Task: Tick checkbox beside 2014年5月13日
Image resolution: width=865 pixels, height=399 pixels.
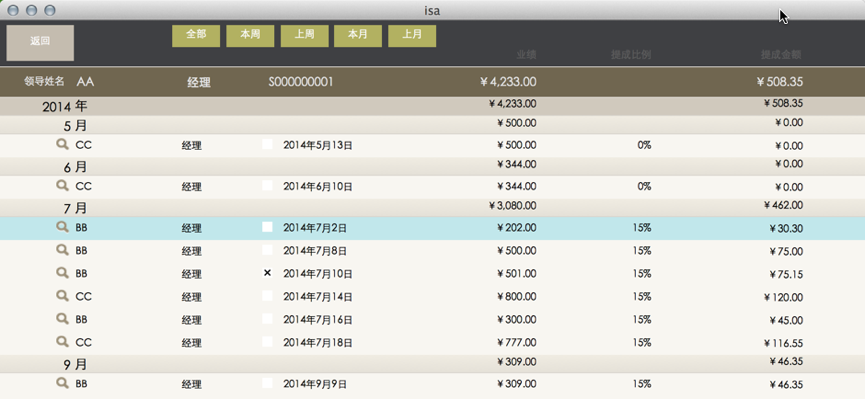Action: click(268, 145)
